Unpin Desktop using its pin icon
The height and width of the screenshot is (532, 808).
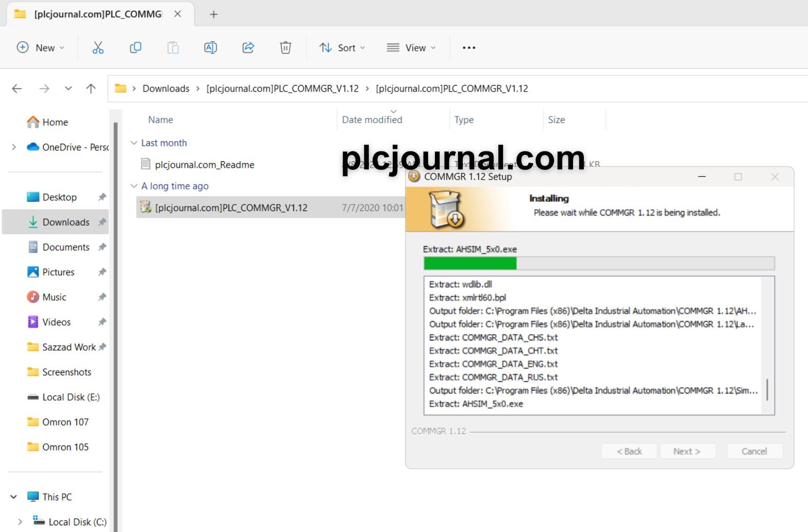click(102, 197)
